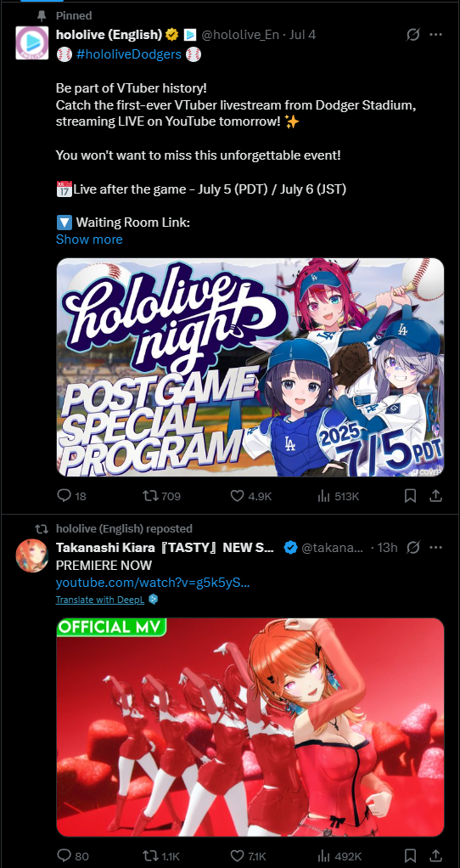Open Grok icon on the pinned post
Screen dimensions: 460x868
[x=413, y=35]
